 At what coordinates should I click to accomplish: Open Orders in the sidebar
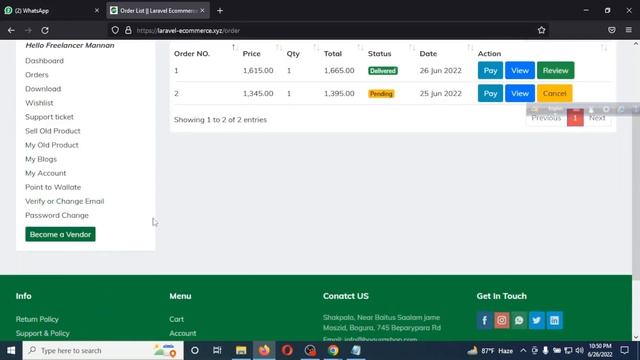tap(37, 75)
